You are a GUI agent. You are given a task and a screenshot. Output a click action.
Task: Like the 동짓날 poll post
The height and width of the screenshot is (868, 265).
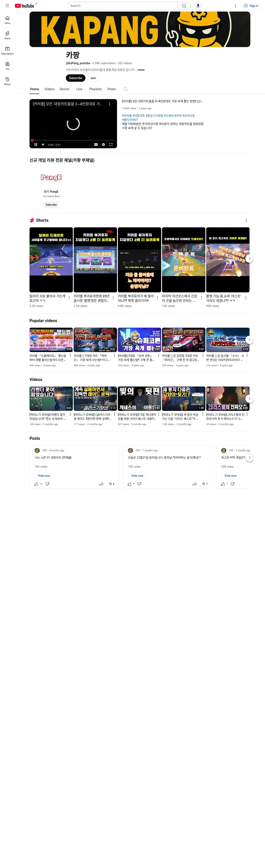(x=129, y=484)
